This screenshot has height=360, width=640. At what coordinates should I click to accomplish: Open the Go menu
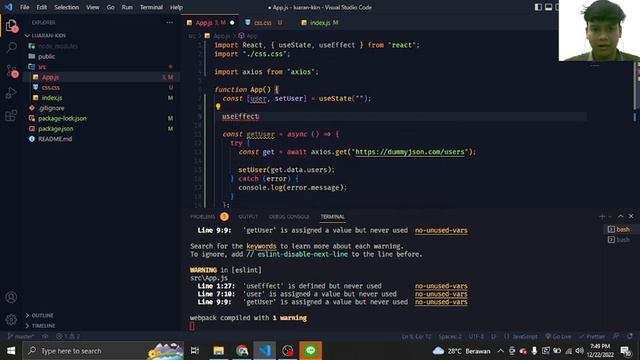click(111, 7)
